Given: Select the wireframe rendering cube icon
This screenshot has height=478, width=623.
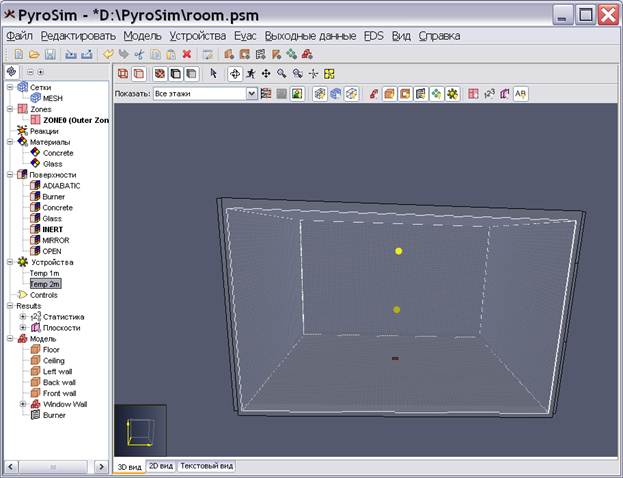Looking at the screenshot, I should [123, 74].
